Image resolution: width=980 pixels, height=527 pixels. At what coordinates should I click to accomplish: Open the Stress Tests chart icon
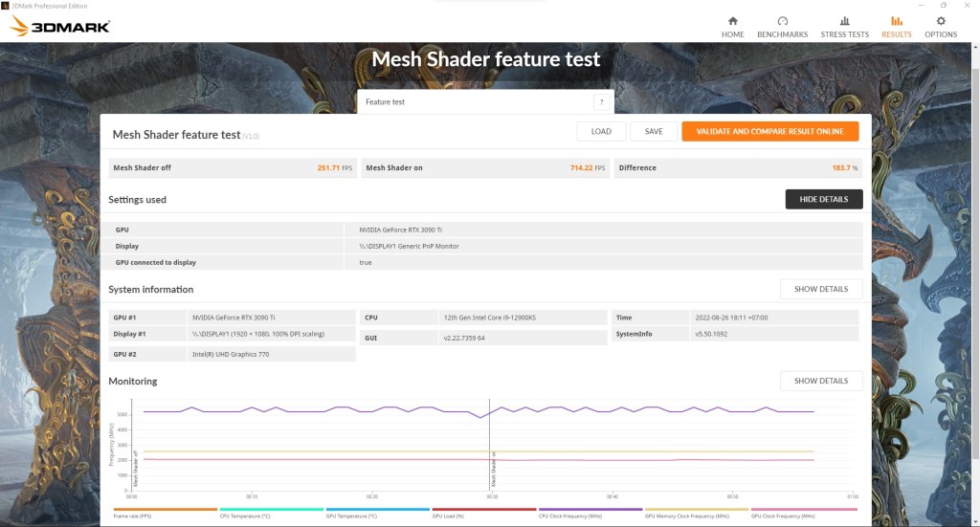pyautogui.click(x=844, y=21)
